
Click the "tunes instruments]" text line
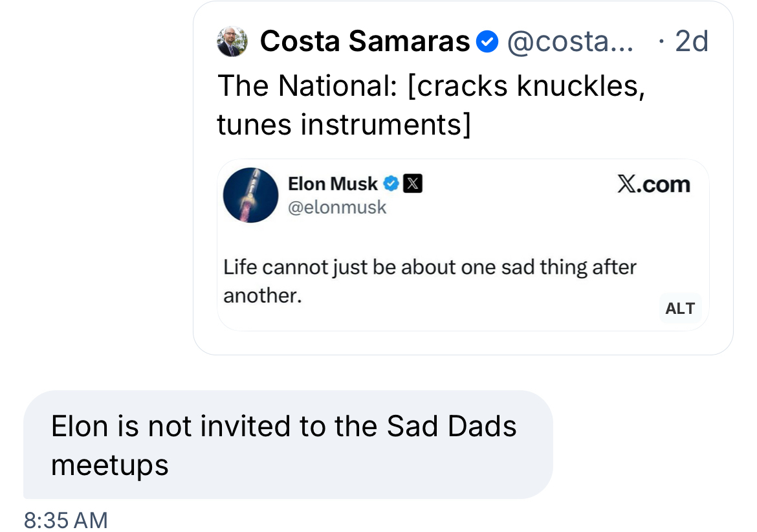(x=344, y=124)
